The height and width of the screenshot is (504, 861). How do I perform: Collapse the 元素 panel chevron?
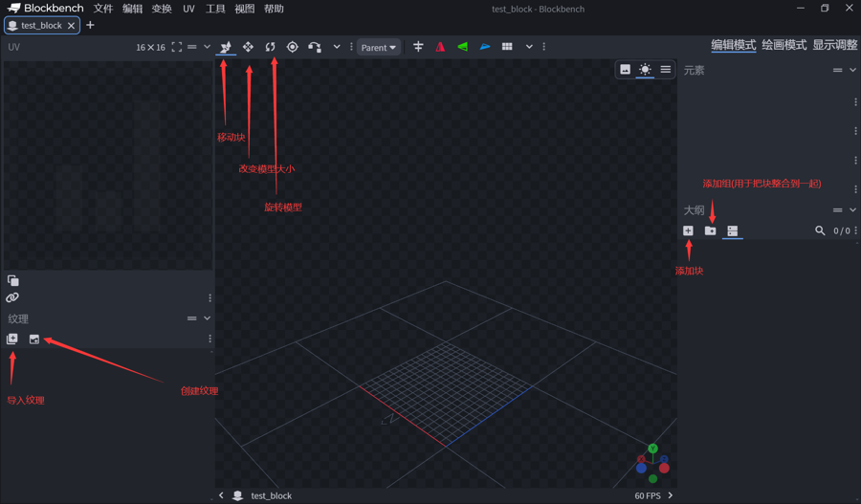[x=852, y=70]
